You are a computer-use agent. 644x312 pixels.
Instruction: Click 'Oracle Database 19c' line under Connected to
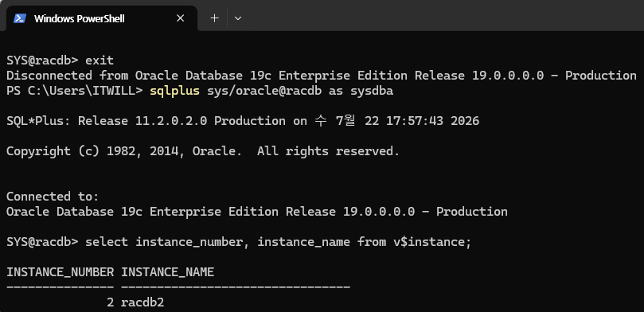257,212
